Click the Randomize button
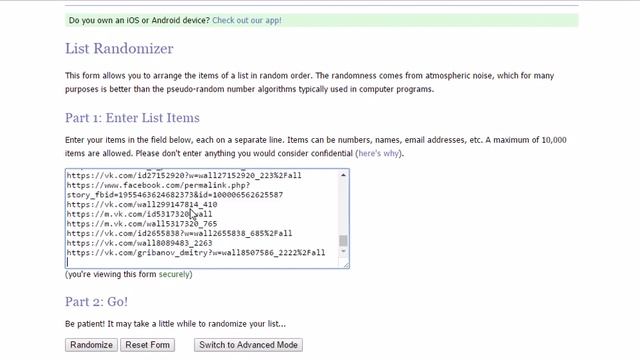640x360 pixels. pos(91,345)
